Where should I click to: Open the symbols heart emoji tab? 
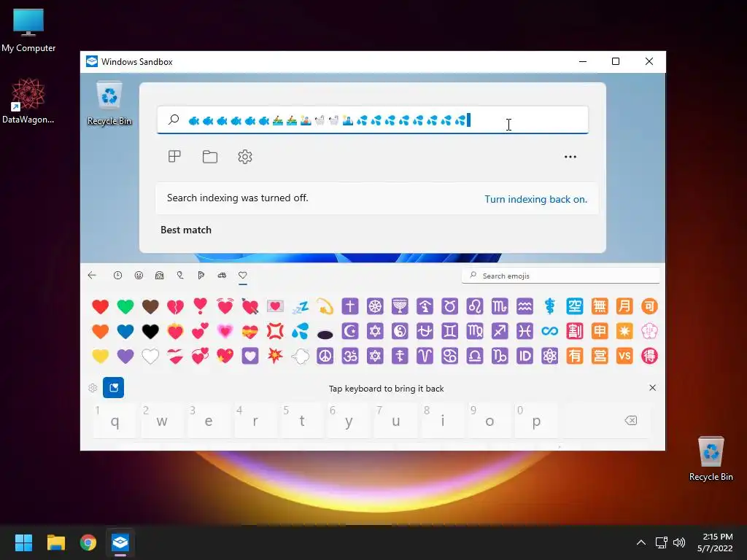242,275
